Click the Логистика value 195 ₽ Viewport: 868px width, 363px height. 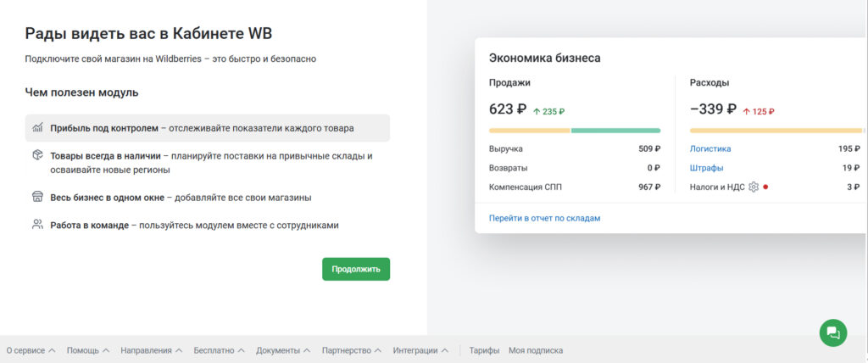849,149
